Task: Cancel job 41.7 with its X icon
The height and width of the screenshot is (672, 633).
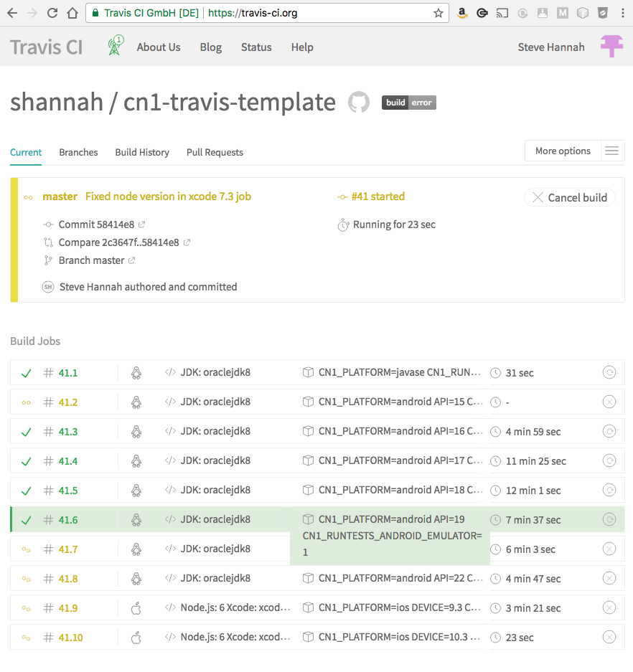Action: [609, 549]
